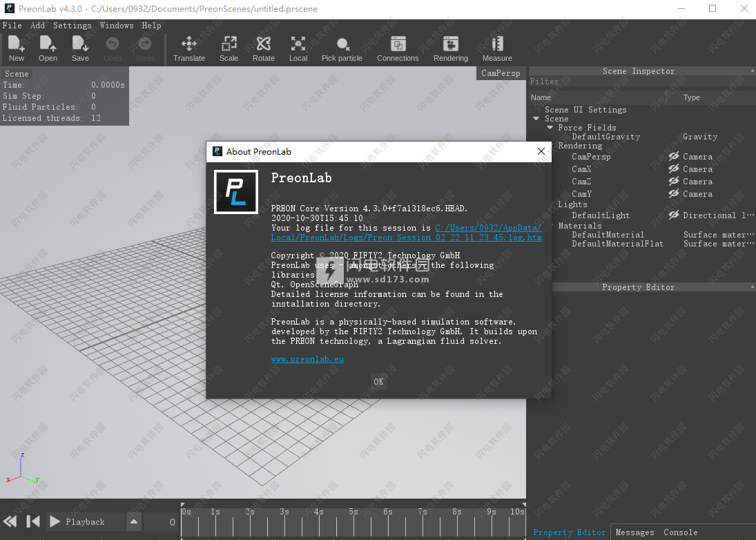
Task: Click the current frame number field
Action: coord(159,521)
